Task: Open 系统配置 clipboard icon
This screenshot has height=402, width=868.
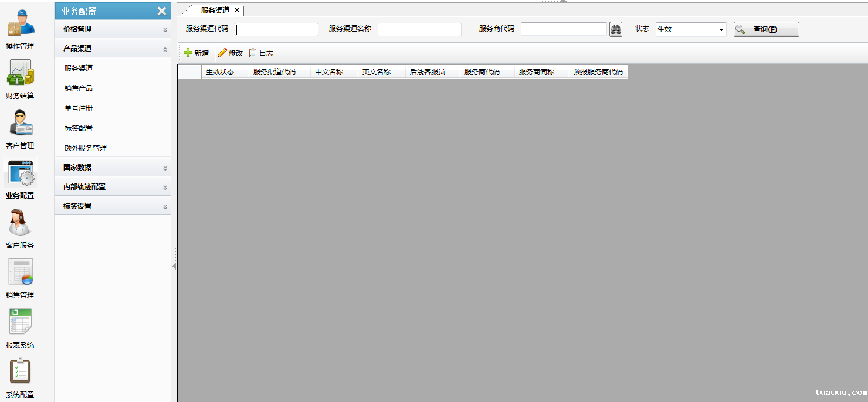Action: click(x=20, y=372)
